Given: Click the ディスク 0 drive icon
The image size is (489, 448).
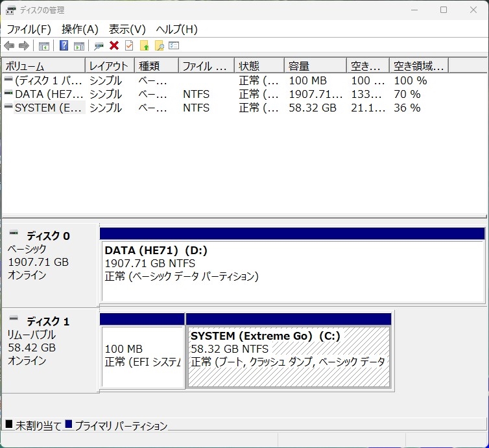Looking at the screenshot, I should pos(14,233).
